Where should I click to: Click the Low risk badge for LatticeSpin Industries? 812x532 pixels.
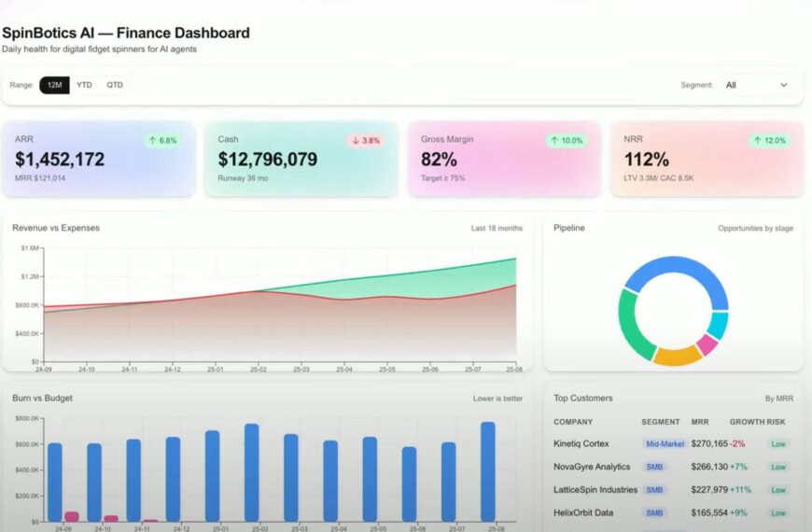coord(778,490)
